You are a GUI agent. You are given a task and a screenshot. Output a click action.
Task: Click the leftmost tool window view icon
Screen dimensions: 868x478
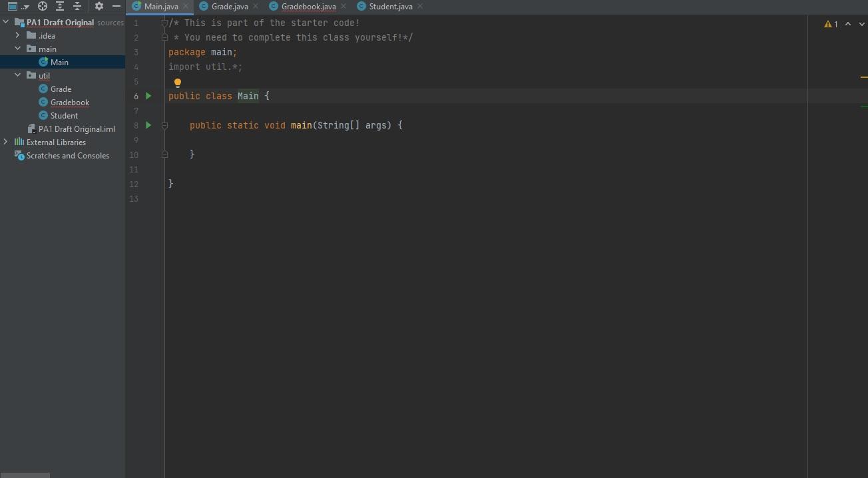(11, 6)
